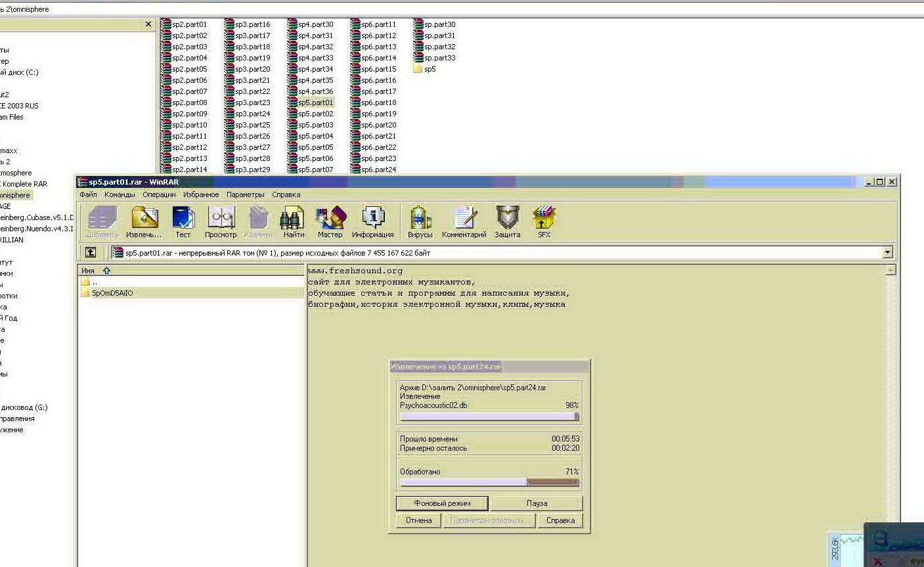Click the www.freshsound.org comment text
The height and width of the screenshot is (567, 924).
[355, 271]
